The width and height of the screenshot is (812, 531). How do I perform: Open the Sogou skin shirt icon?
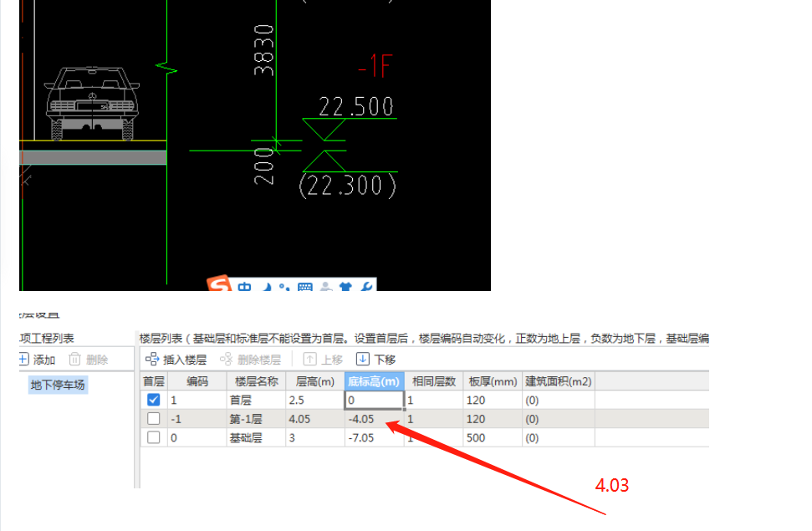345,287
